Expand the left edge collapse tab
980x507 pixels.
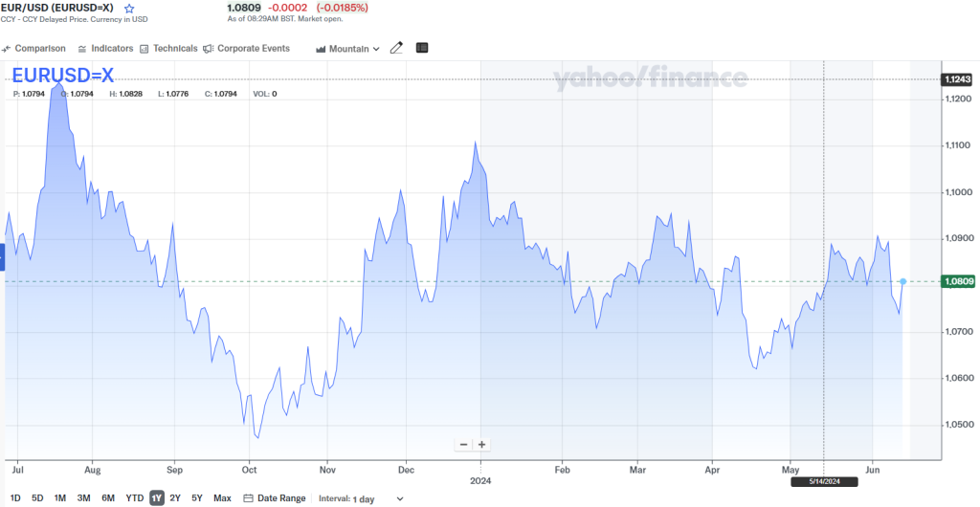tap(3, 256)
